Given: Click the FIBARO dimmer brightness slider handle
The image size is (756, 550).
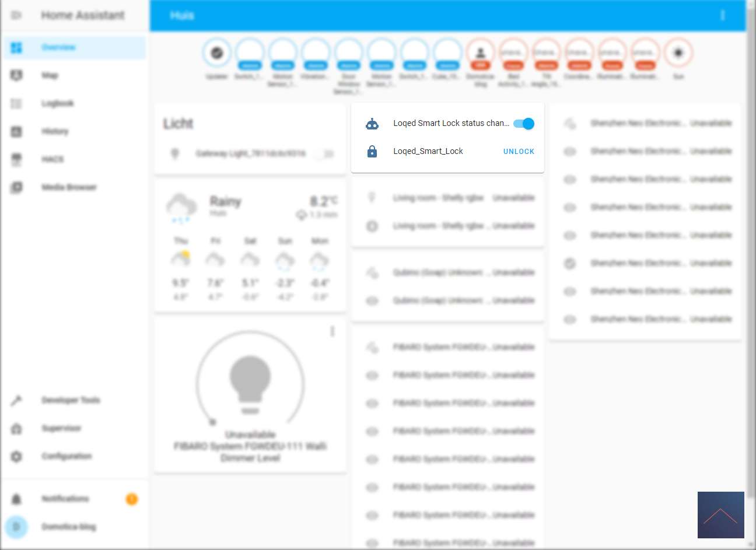Looking at the screenshot, I should pos(213,422).
